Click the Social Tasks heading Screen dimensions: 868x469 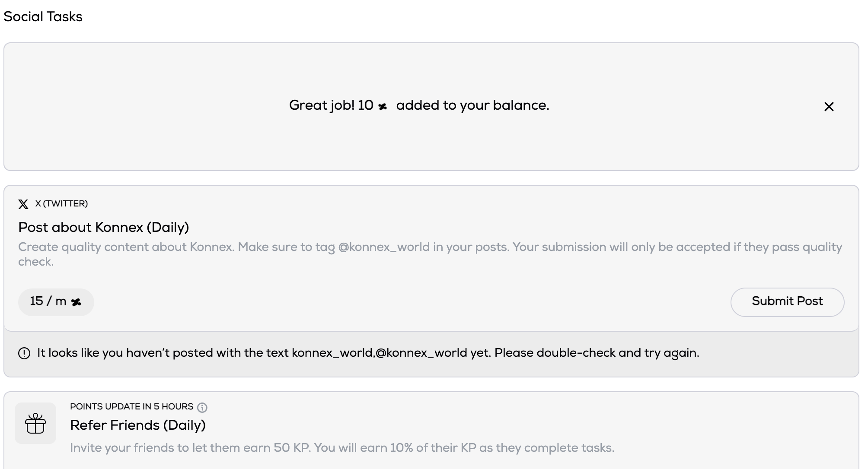pos(43,16)
